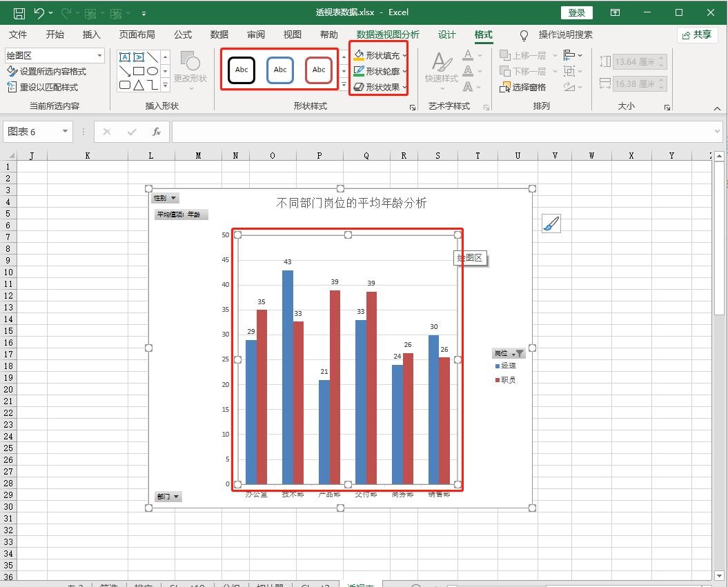Open the chart styles paintbrush button
Screen dimensions: 728x587
(551, 223)
